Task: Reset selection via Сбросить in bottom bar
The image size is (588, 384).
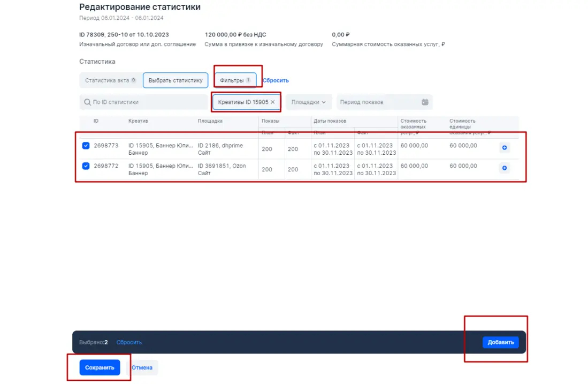Action: tap(129, 342)
